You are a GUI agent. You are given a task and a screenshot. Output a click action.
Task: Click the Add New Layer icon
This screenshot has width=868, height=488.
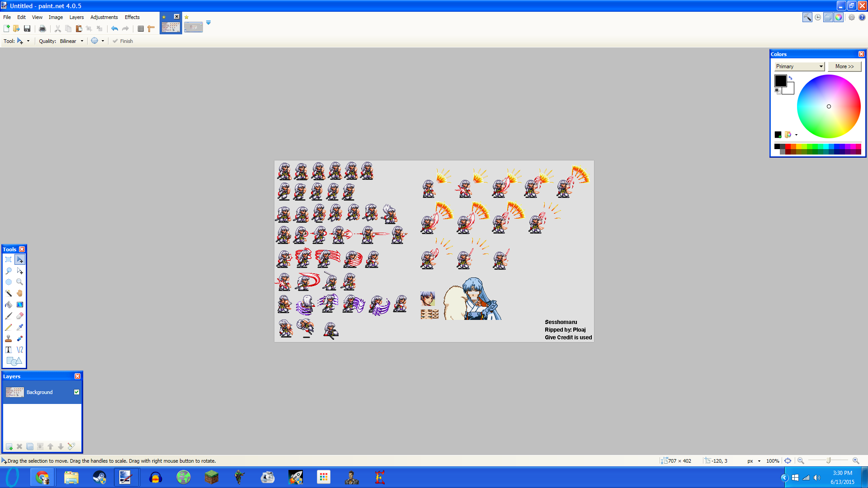[x=9, y=446]
